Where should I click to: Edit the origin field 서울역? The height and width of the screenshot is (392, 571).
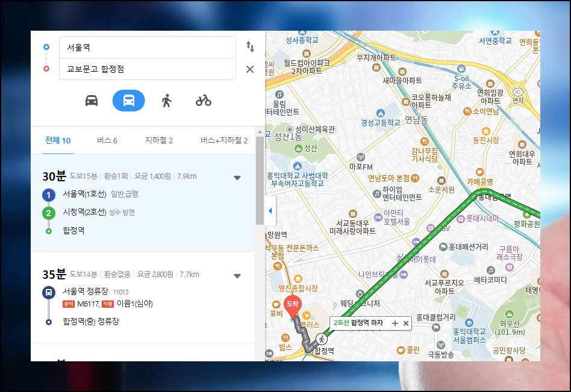point(148,48)
